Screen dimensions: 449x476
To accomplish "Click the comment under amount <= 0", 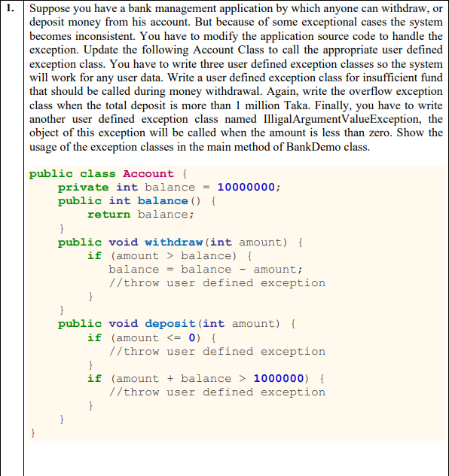I will pos(217,351).
